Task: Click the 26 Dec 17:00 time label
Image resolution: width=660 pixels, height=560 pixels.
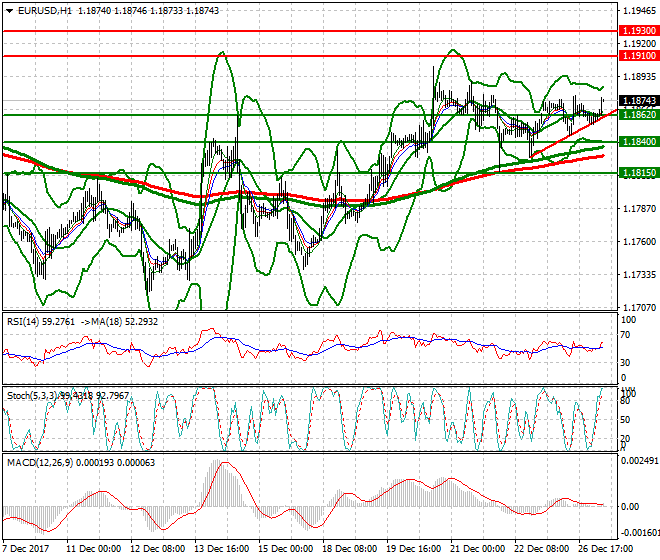Action: point(605,549)
